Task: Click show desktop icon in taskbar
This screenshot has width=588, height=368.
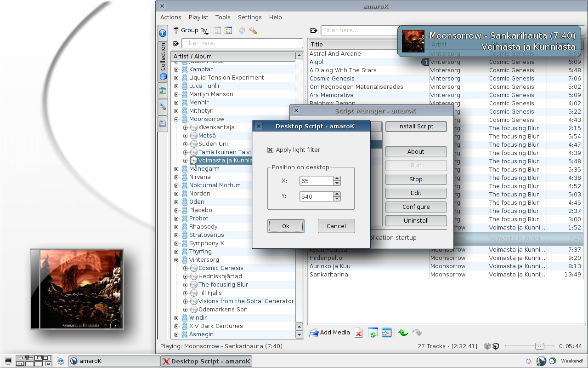Action: click(8, 361)
